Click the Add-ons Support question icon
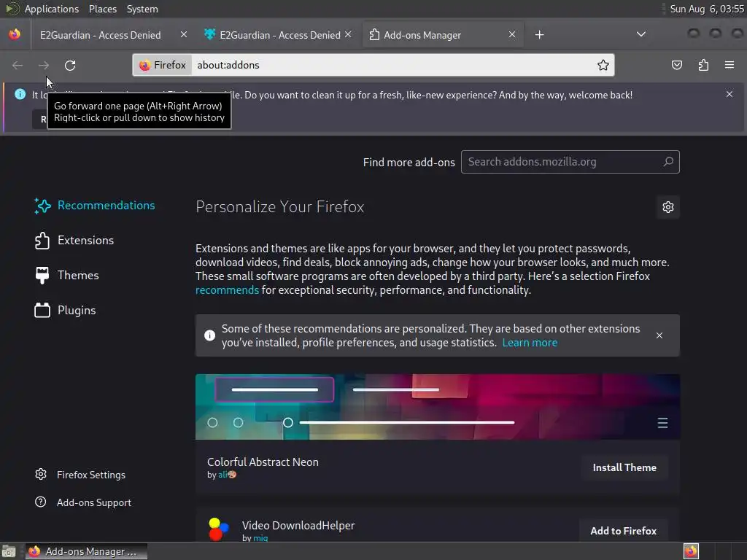The height and width of the screenshot is (560, 747). (41, 502)
